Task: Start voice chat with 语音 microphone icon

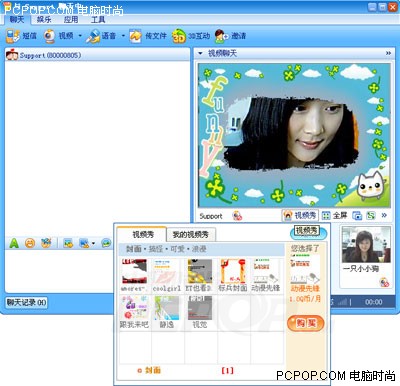Action: [93, 36]
